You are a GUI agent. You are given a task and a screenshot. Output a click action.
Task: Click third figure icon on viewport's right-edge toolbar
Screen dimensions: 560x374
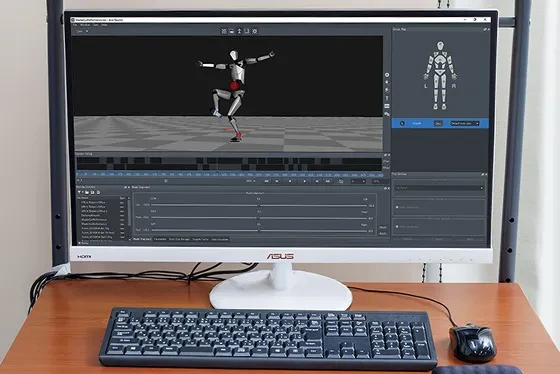[387, 90]
